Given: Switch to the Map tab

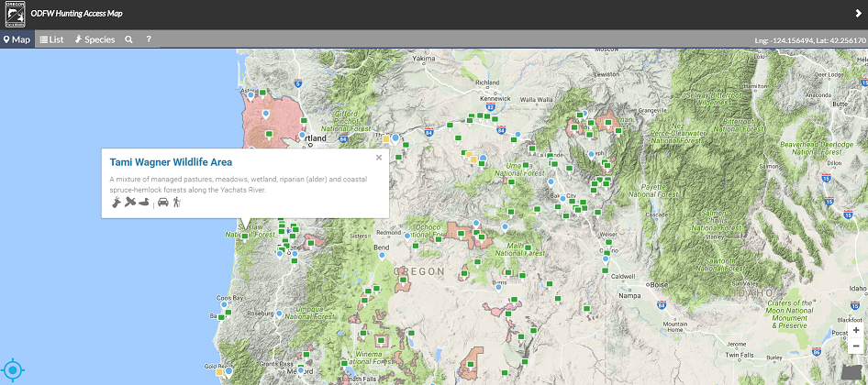Looking at the screenshot, I should coord(17,39).
